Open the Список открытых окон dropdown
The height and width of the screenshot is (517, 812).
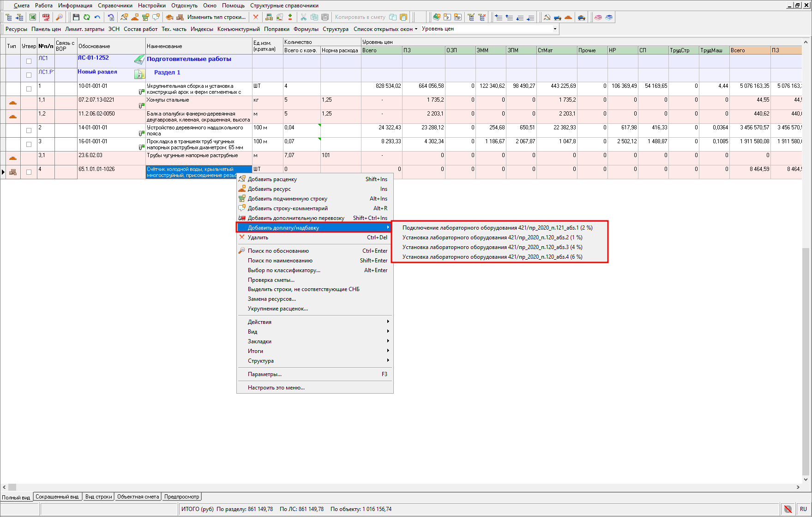pos(385,29)
